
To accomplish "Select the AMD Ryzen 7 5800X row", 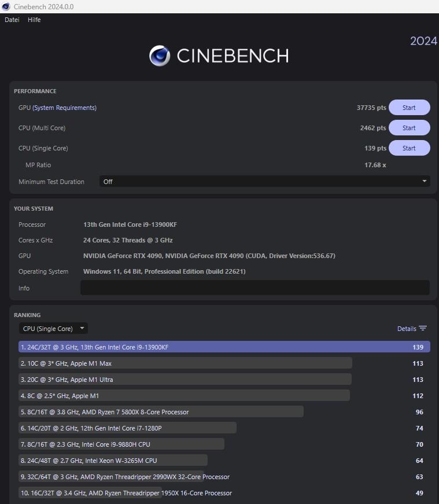I will 224,412.
